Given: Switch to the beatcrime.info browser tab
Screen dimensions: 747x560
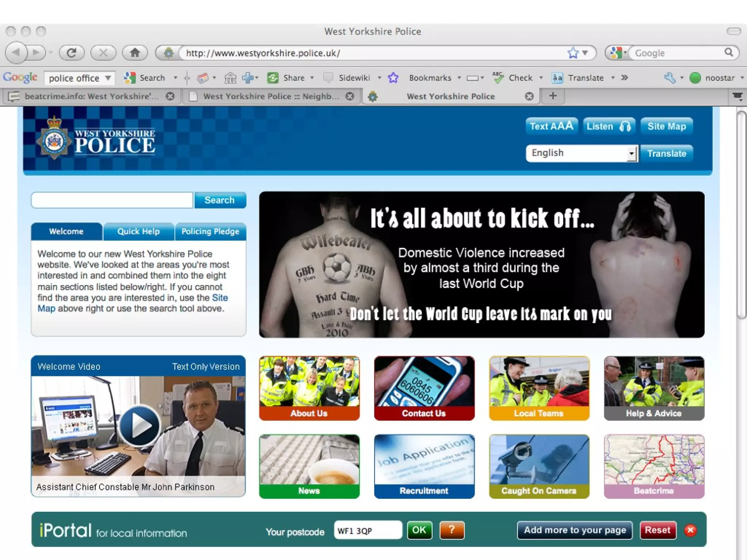Looking at the screenshot, I should coord(91,96).
